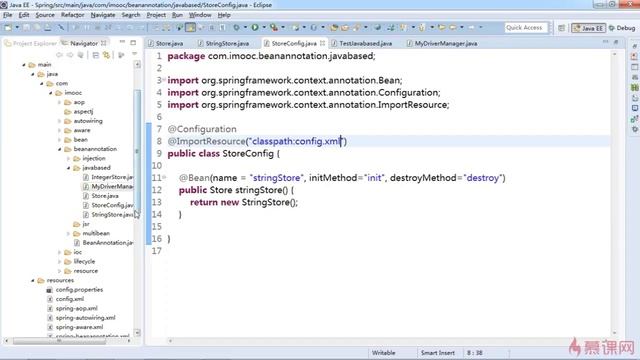Switch to the Store.java editor tab
This screenshot has height=360, width=640.
(165, 43)
